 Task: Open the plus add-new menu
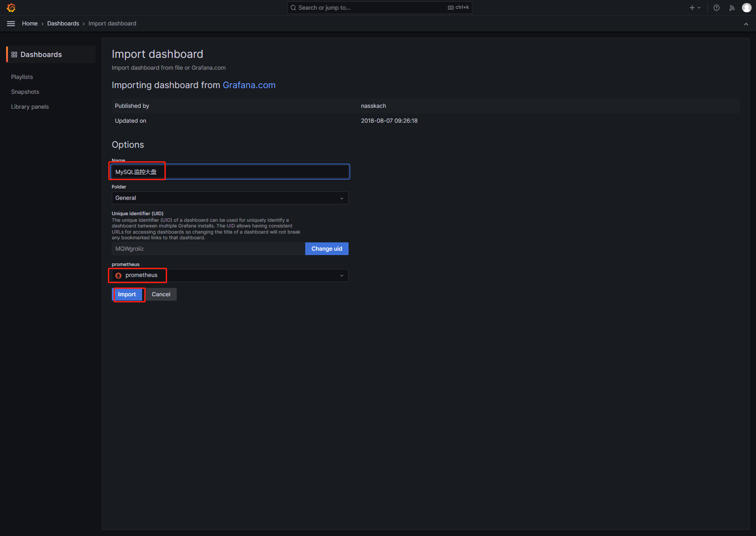pyautogui.click(x=695, y=8)
